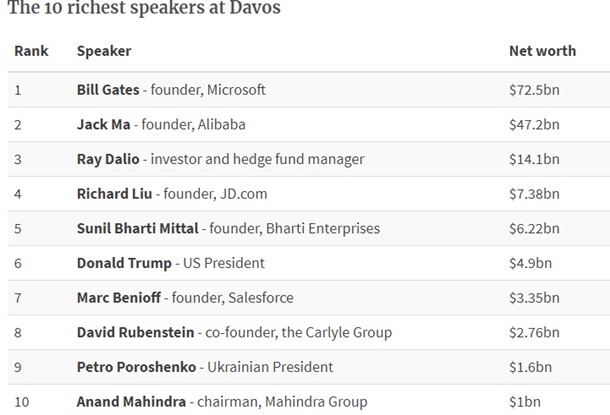Click the Speaker column header
Viewport: 610px width, 415px height.
click(104, 51)
